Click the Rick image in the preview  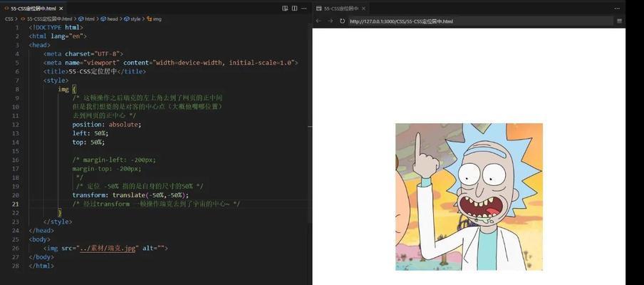point(469,197)
